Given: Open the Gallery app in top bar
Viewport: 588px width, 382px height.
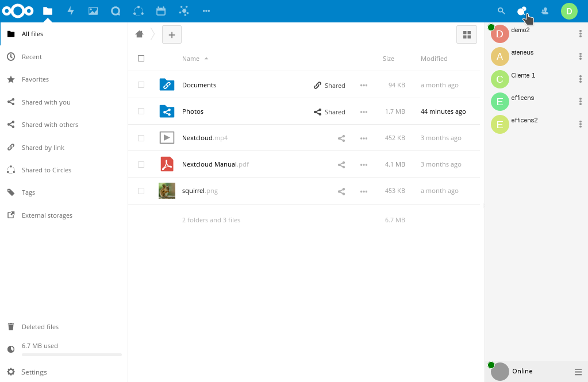Looking at the screenshot, I should tap(93, 11).
